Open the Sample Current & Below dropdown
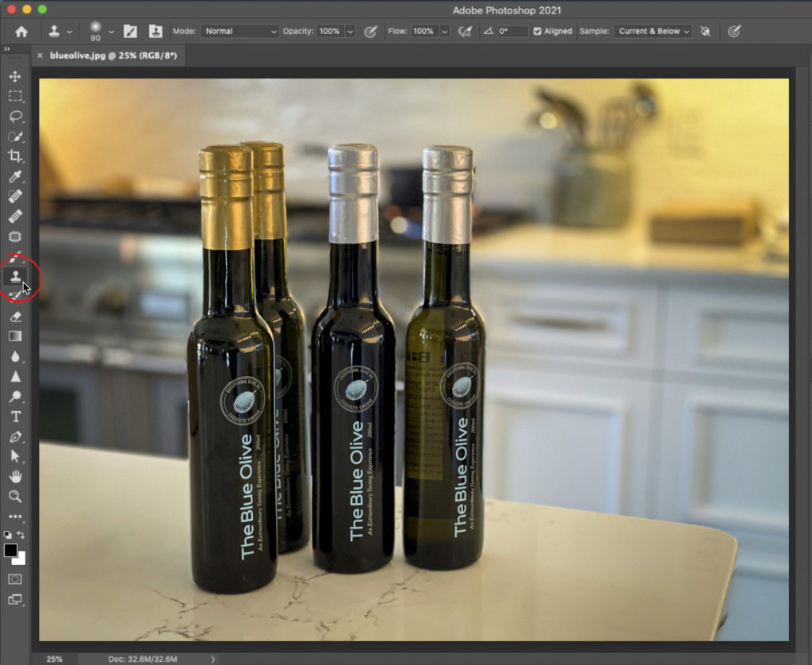812x665 pixels. click(653, 31)
